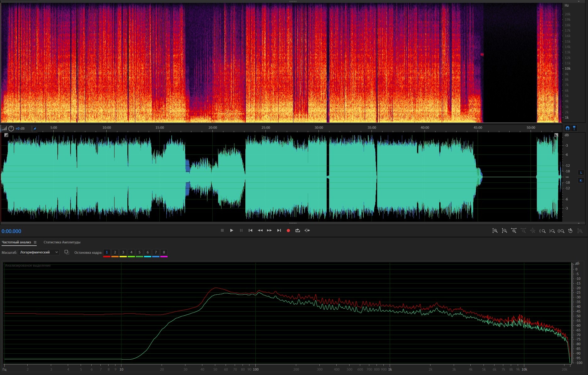Image resolution: width=588 pixels, height=375 pixels.
Task: Toggle the HUD pin button beside +0 dB
Action: (35, 128)
